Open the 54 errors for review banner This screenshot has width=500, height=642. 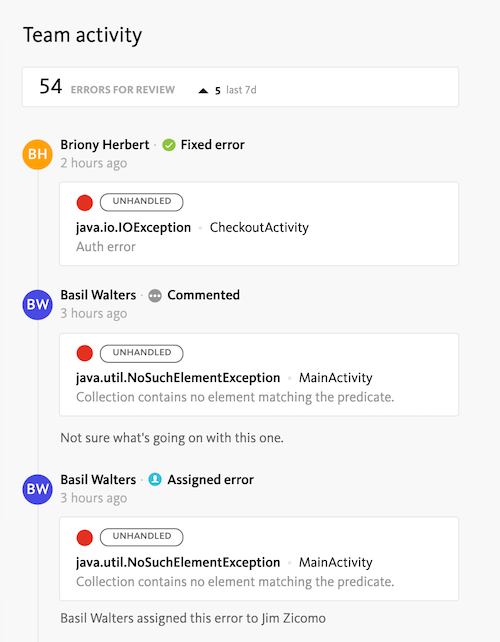point(240,87)
